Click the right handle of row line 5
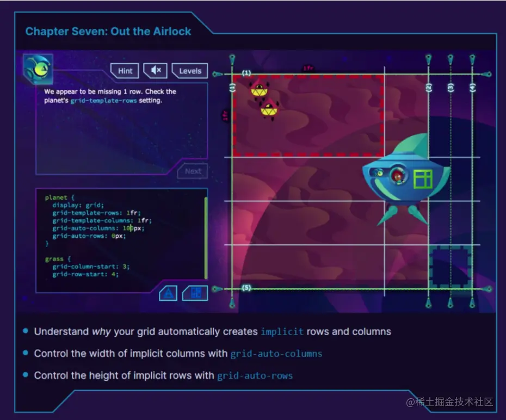Screen dimensions: 506x420 486,289
